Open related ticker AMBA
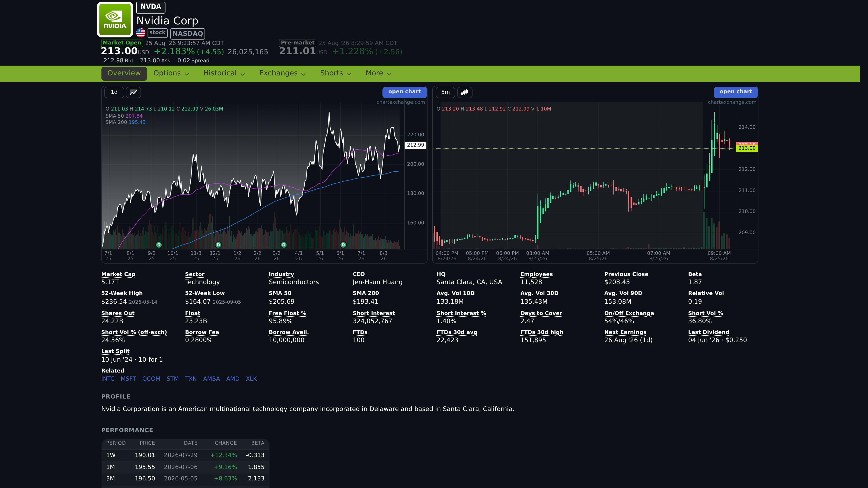This screenshot has height=488, width=868. click(211, 378)
